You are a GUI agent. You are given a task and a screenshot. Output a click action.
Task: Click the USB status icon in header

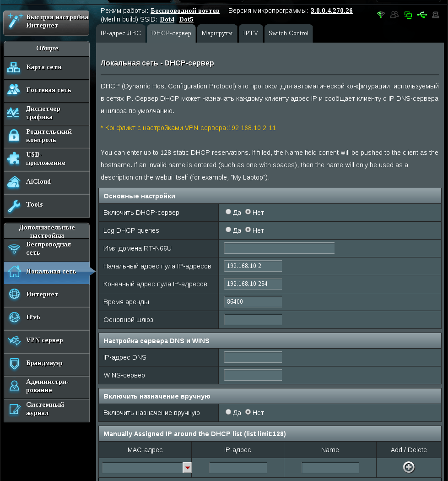(x=422, y=15)
